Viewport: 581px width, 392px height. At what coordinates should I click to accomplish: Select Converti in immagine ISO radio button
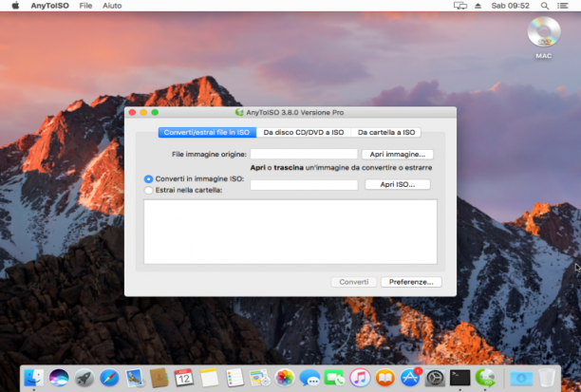point(148,179)
